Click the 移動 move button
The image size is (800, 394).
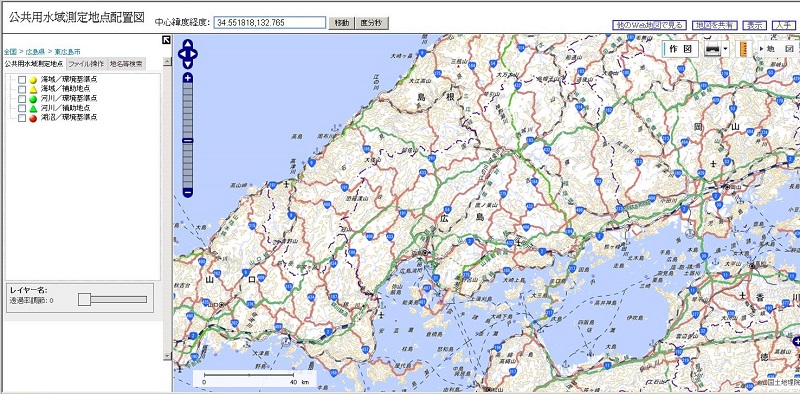pyautogui.click(x=341, y=23)
